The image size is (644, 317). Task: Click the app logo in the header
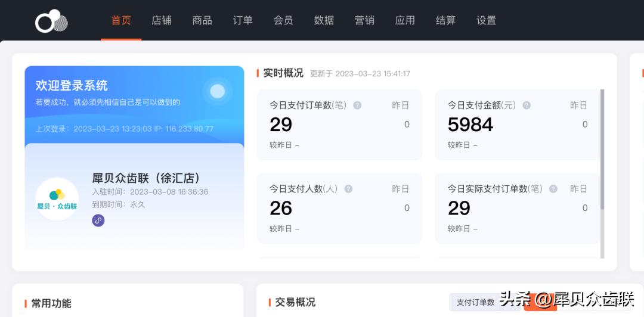[x=51, y=21]
